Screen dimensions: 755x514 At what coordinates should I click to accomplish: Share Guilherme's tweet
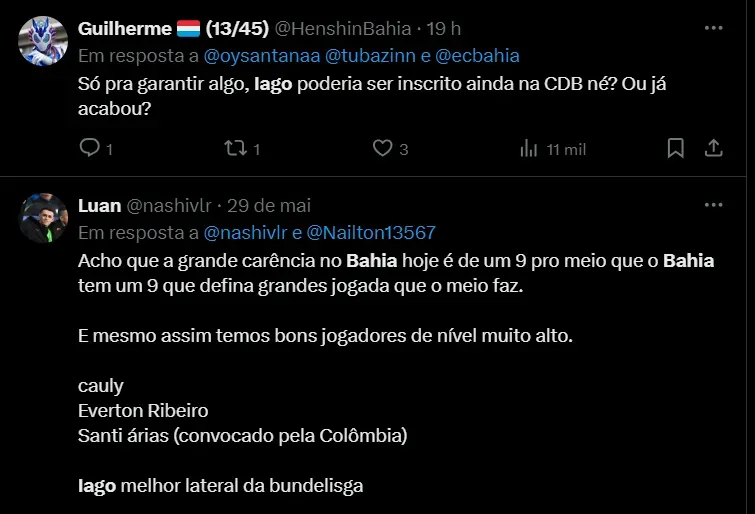[714, 149]
